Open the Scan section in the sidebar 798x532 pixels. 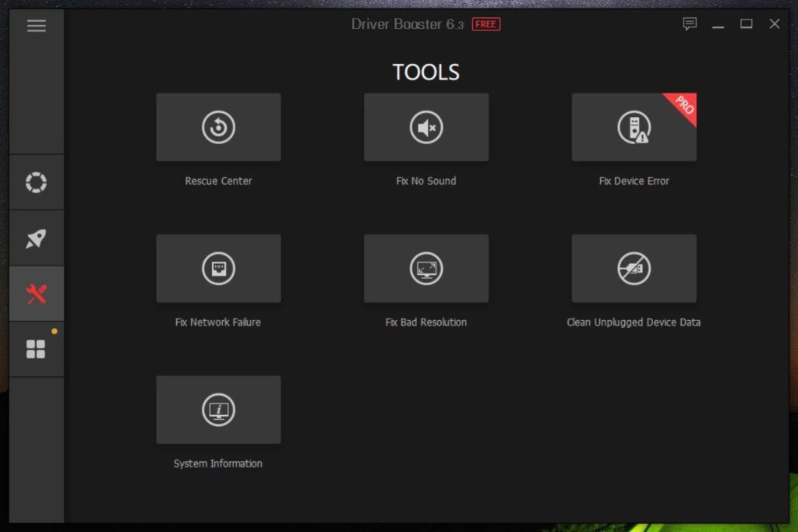pos(36,182)
